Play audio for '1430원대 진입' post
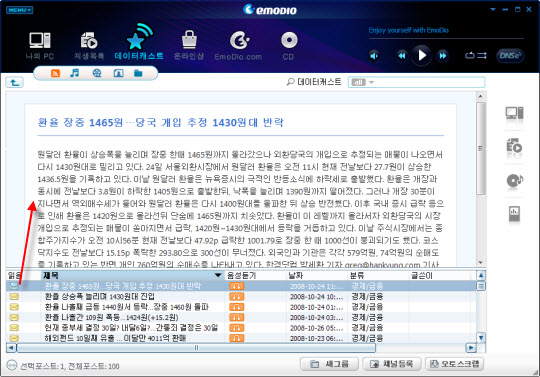Viewport: 540px width, 377px height. coord(236,296)
